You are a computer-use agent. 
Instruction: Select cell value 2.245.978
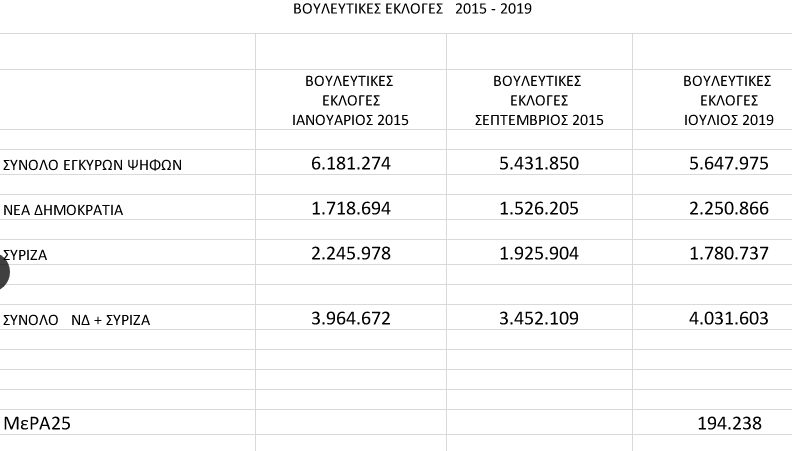[x=351, y=253]
